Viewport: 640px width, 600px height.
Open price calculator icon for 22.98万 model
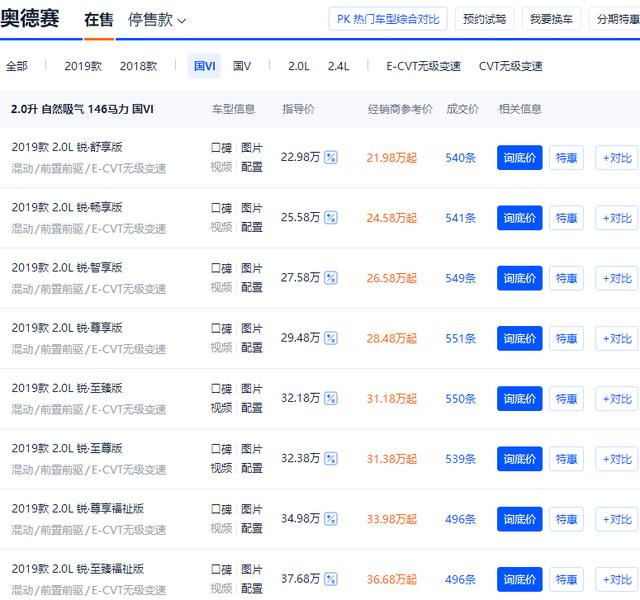coord(331,157)
